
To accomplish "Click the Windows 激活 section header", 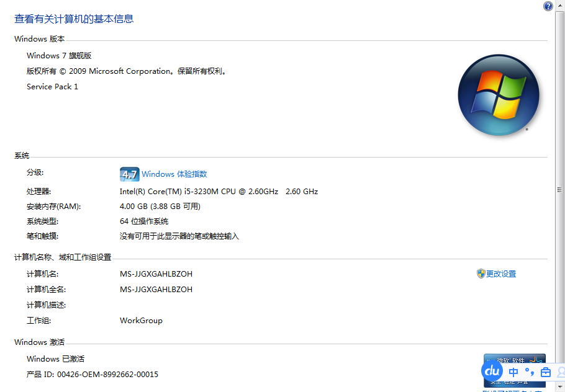I will (x=40, y=342).
